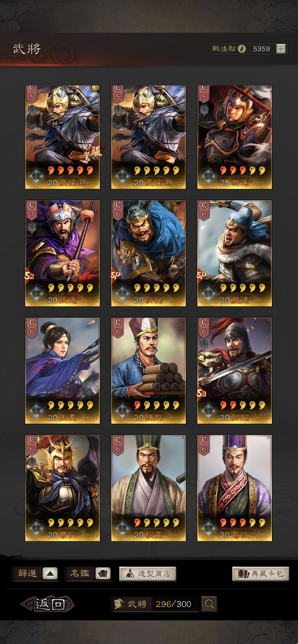Select the SP 許褚 card
298x644 pixels.
[x=148, y=253]
